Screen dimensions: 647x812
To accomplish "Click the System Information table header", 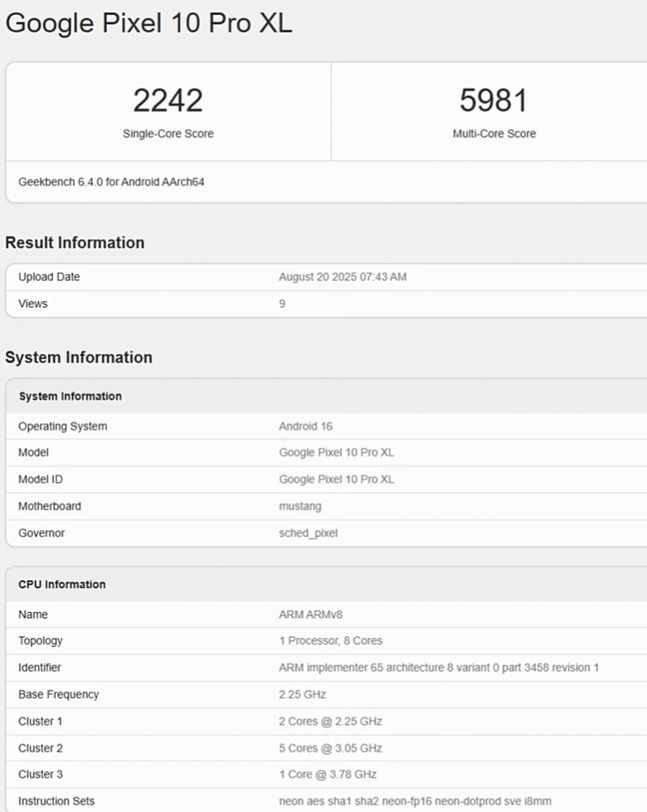I will coord(71,396).
